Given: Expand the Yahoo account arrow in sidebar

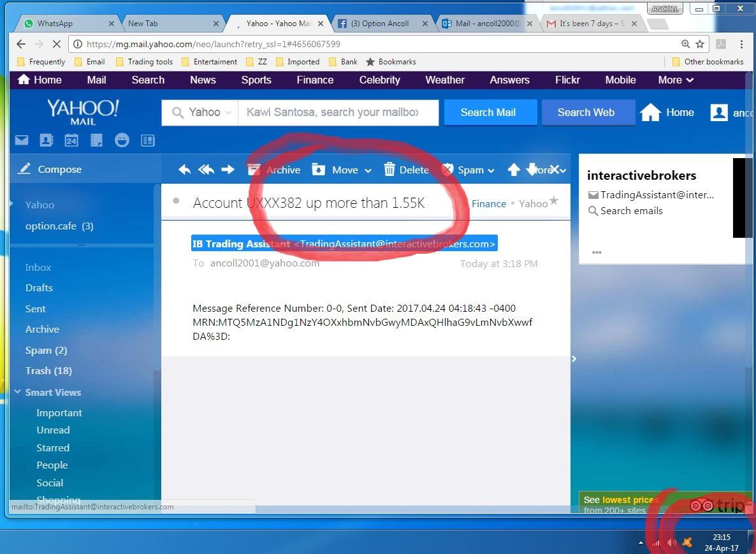Looking at the screenshot, I should pos(11,203).
